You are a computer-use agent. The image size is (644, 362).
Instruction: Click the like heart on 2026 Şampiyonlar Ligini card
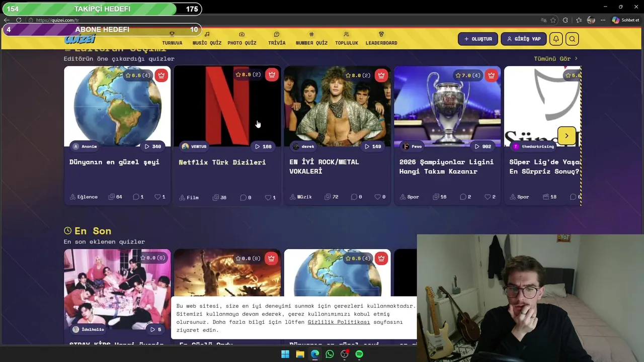tap(488, 197)
